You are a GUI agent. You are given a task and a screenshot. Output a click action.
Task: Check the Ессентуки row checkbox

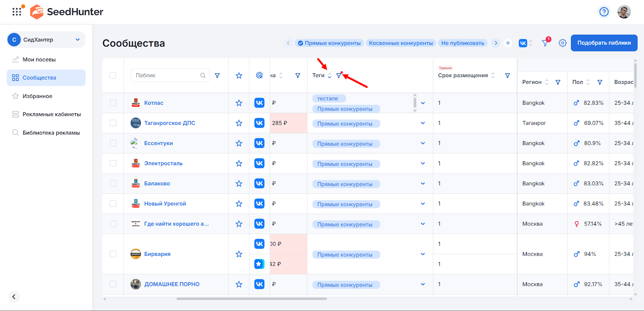point(113,143)
